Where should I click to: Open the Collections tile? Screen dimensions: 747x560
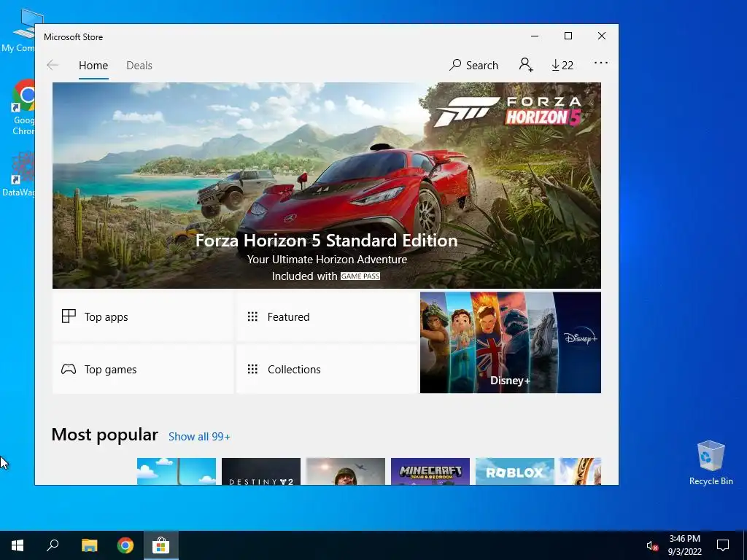coord(327,369)
